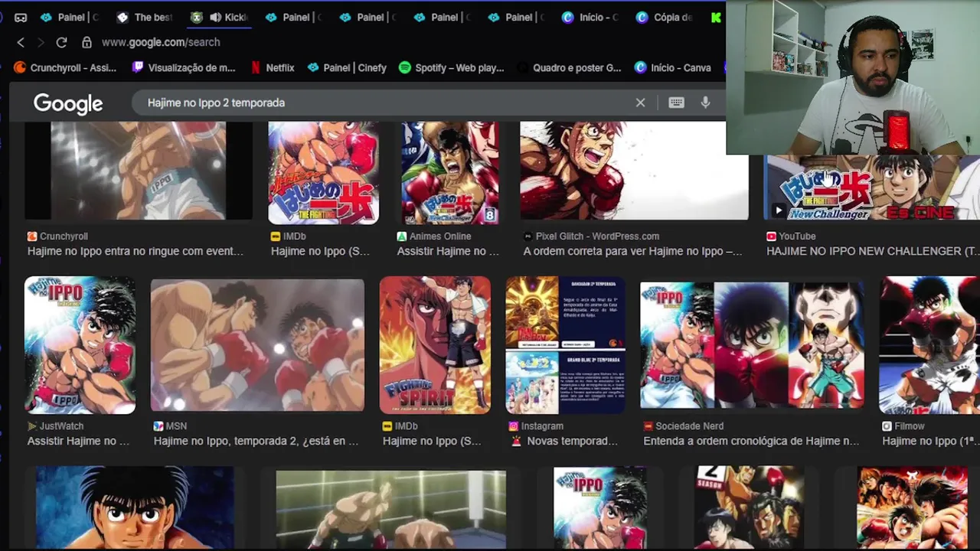
Task: Click 'Entenda a ordem cronológica' caption
Action: [x=751, y=441]
